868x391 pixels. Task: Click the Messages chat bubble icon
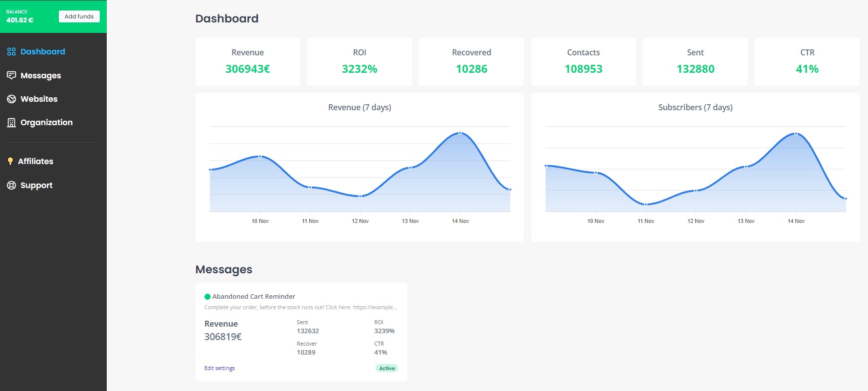(x=11, y=75)
